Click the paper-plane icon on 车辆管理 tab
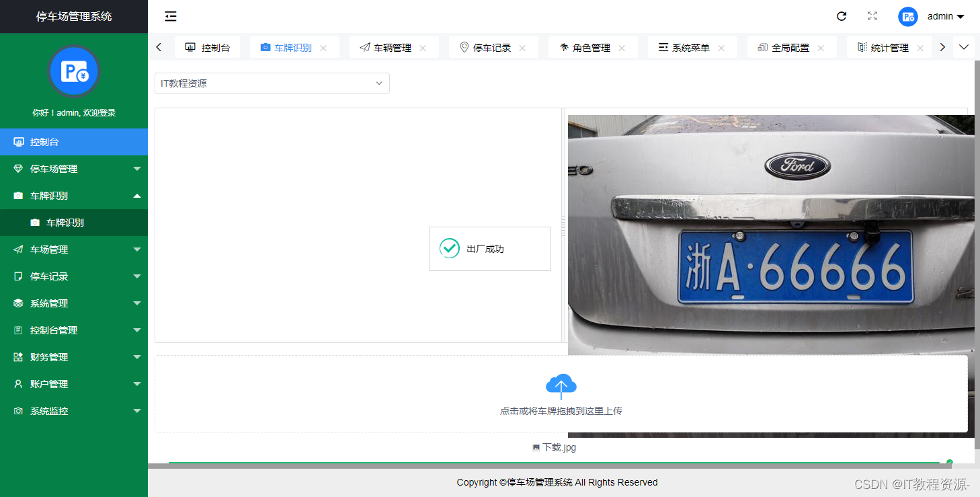Viewport: 980px width, 497px height. coord(365,47)
